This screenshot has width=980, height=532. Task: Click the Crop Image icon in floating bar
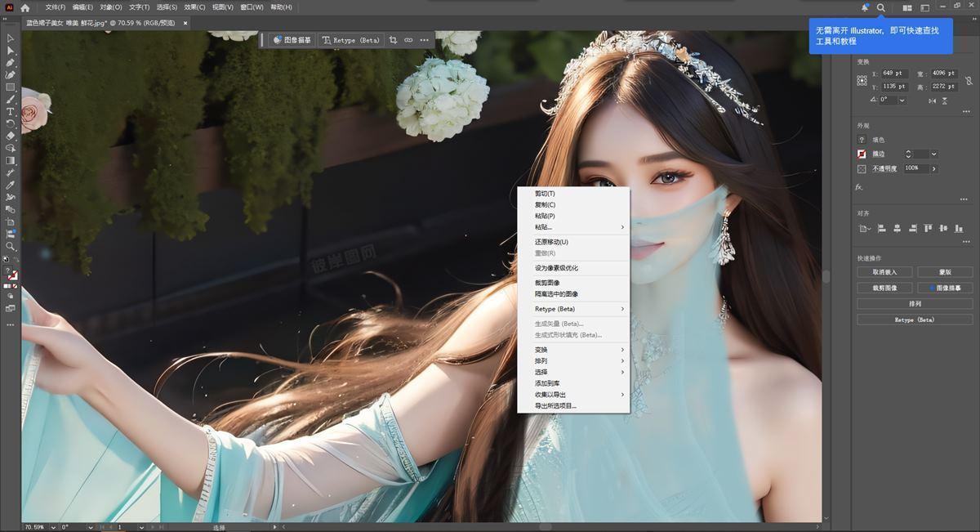pos(393,40)
